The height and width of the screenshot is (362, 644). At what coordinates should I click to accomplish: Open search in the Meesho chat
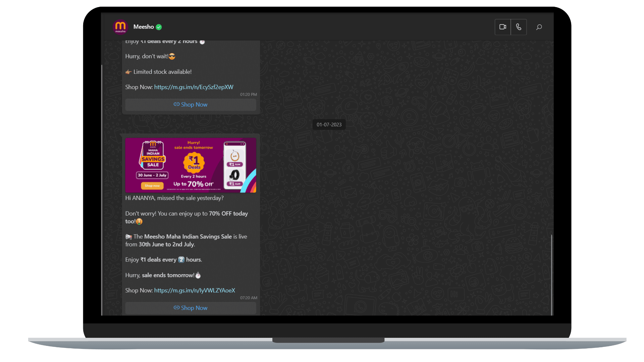click(x=539, y=27)
